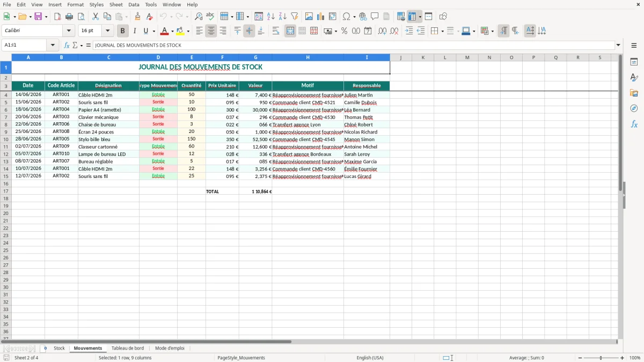Image resolution: width=644 pixels, height=362 pixels.
Task: Open the Font Name dropdown (Calibri)
Action: click(x=69, y=31)
